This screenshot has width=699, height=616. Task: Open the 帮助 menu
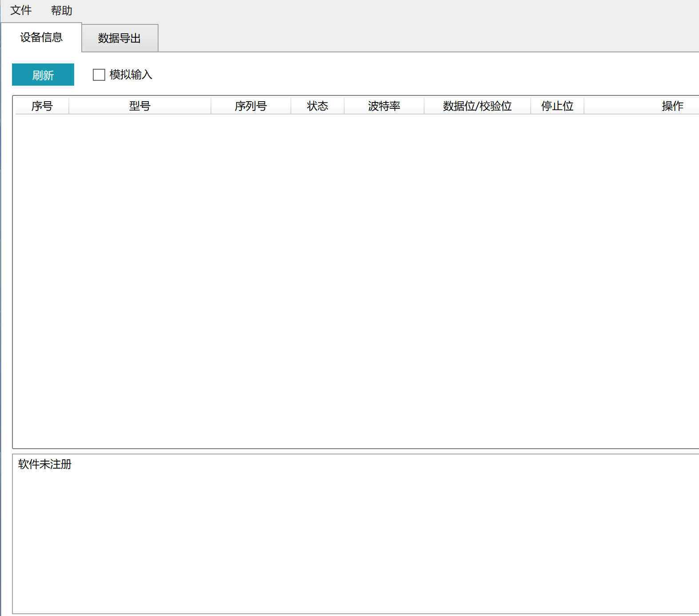(x=61, y=10)
